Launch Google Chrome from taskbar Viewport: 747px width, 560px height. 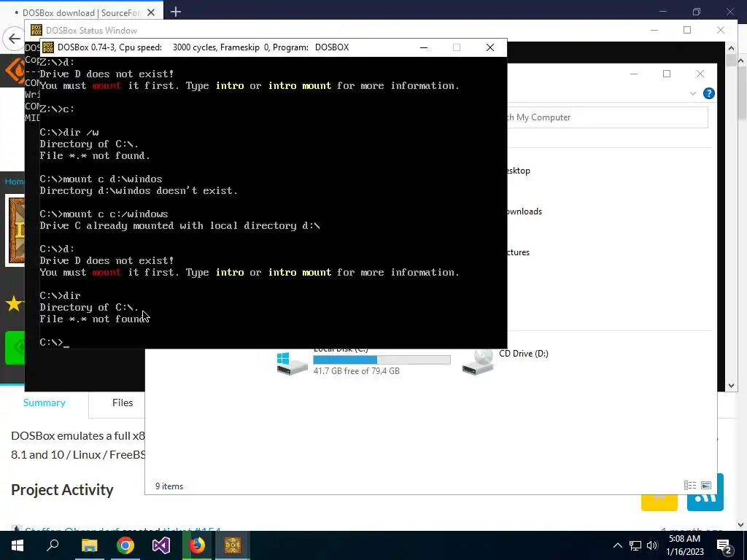125,545
